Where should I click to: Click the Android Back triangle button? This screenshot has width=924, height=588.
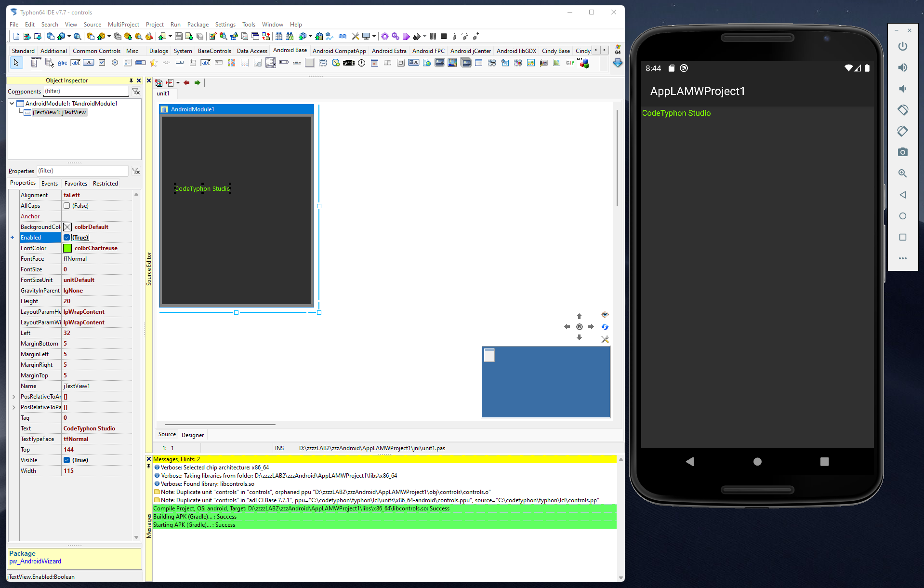[x=690, y=462]
